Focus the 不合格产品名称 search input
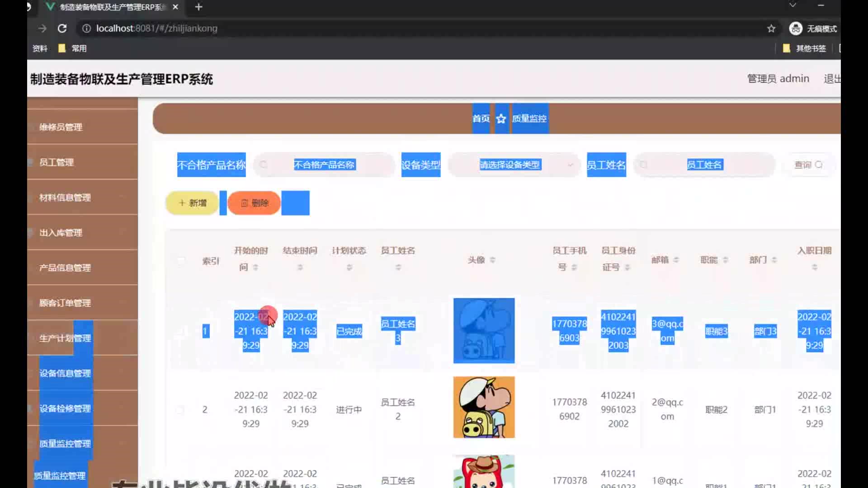 click(324, 165)
